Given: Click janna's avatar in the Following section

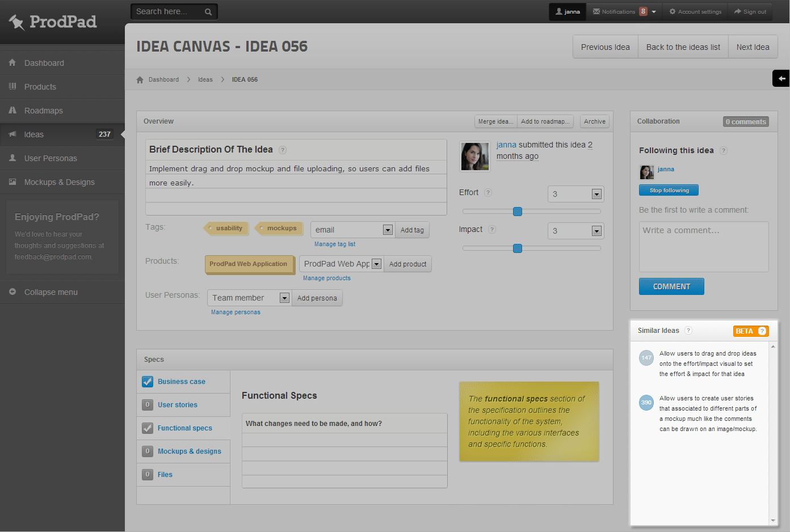Looking at the screenshot, I should tap(646, 172).
